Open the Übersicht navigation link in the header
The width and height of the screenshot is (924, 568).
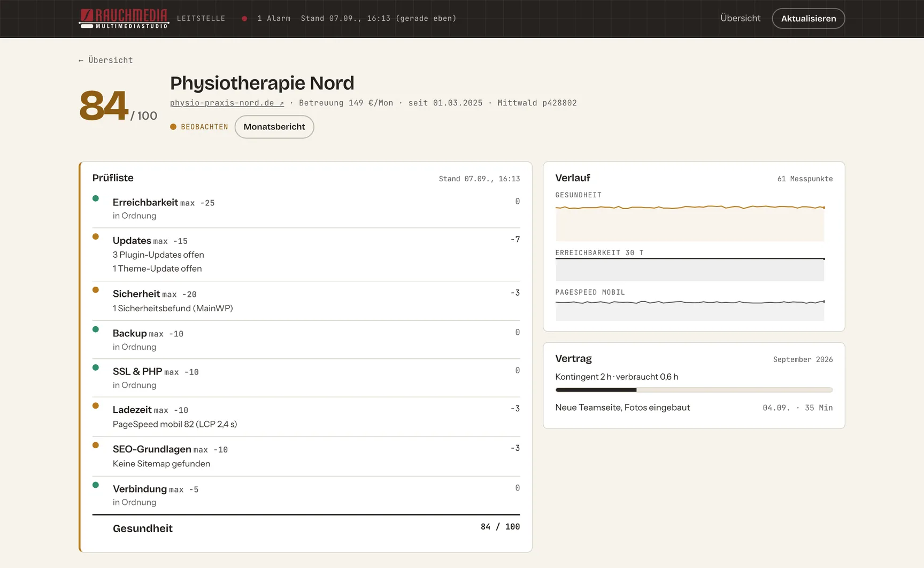[x=740, y=18]
